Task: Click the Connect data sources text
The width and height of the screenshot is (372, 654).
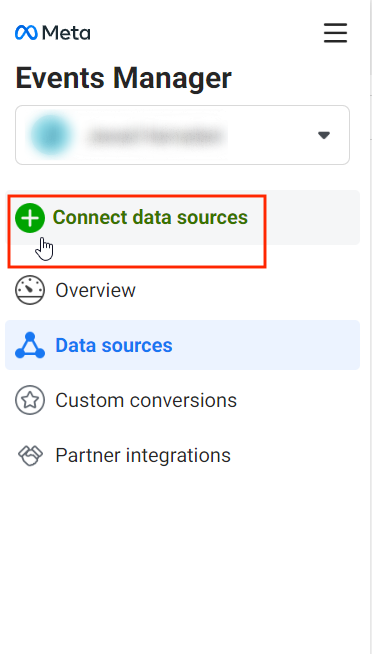Action: [150, 217]
